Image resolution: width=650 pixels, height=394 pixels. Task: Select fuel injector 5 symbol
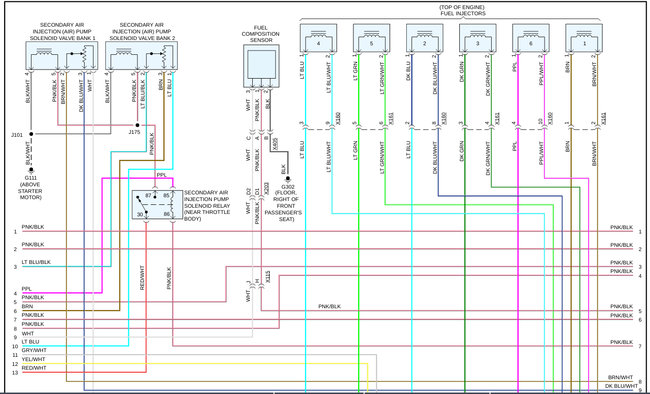[x=371, y=38]
